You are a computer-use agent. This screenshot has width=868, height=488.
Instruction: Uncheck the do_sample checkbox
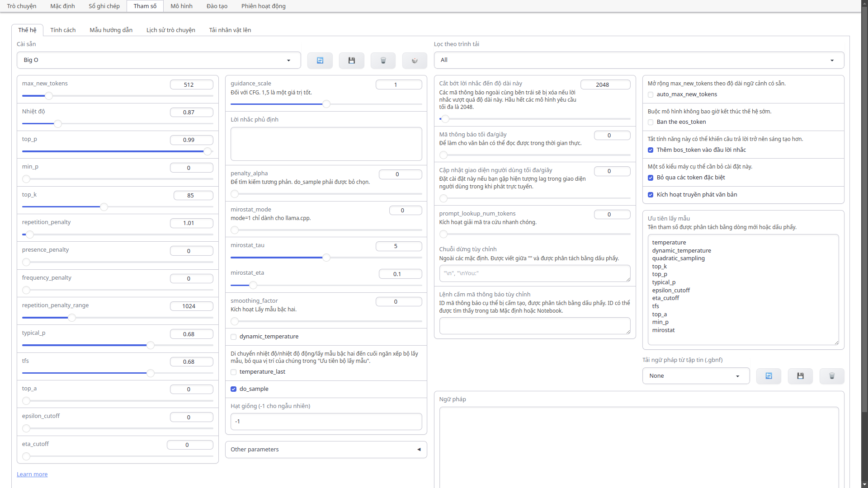pos(234,389)
